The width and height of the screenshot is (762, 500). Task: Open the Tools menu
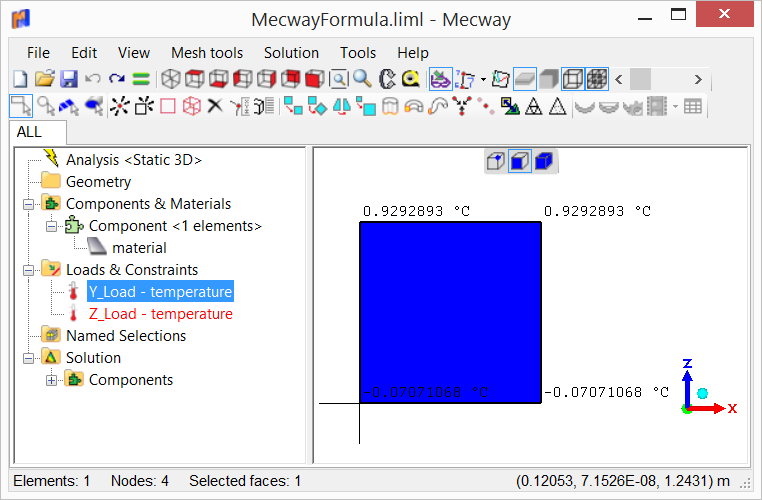(x=358, y=52)
